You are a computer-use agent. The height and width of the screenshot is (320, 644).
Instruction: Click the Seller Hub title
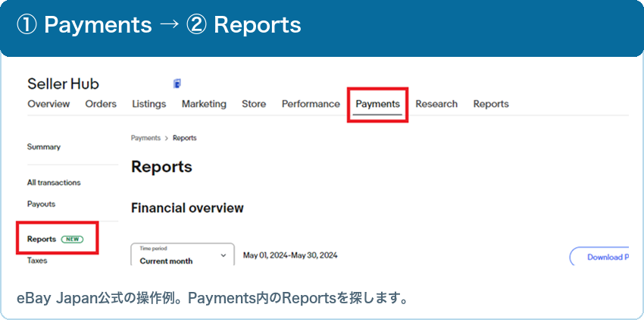pos(63,84)
